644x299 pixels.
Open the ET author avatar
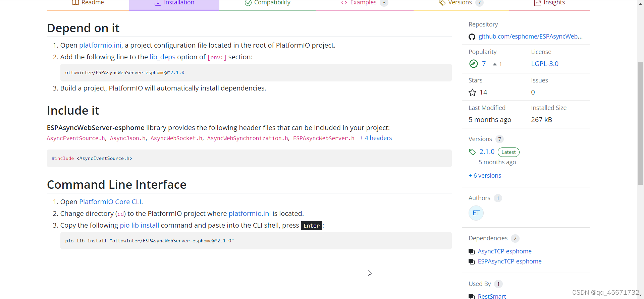tap(476, 213)
